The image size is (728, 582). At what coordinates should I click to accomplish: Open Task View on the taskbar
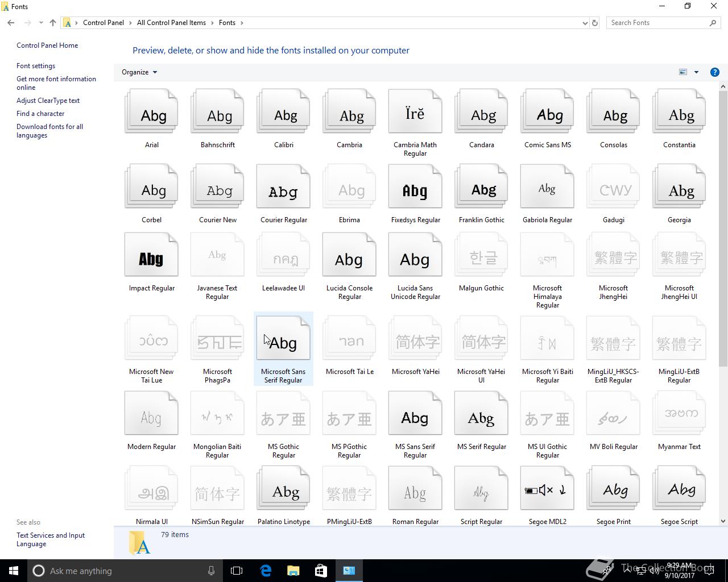pyautogui.click(x=237, y=571)
